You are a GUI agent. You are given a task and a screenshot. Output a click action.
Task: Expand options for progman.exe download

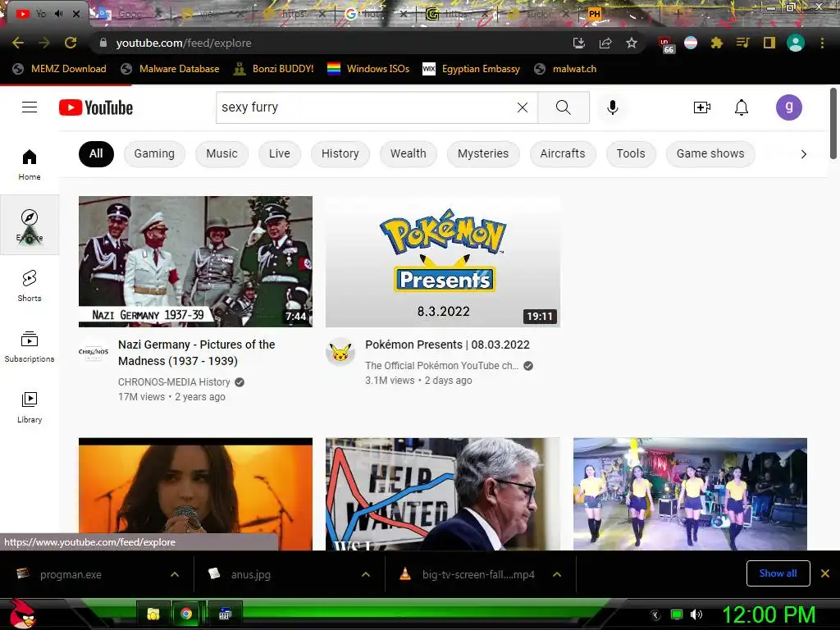[174, 574]
